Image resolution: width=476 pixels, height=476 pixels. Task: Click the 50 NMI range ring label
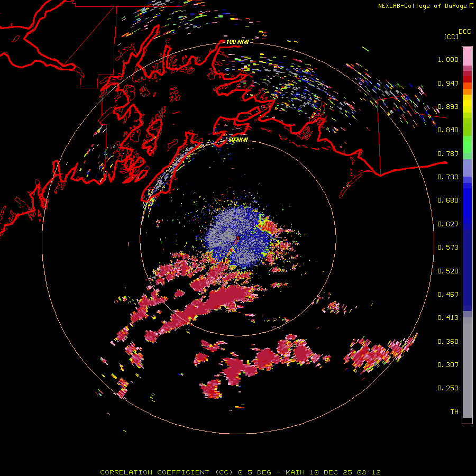238,140
